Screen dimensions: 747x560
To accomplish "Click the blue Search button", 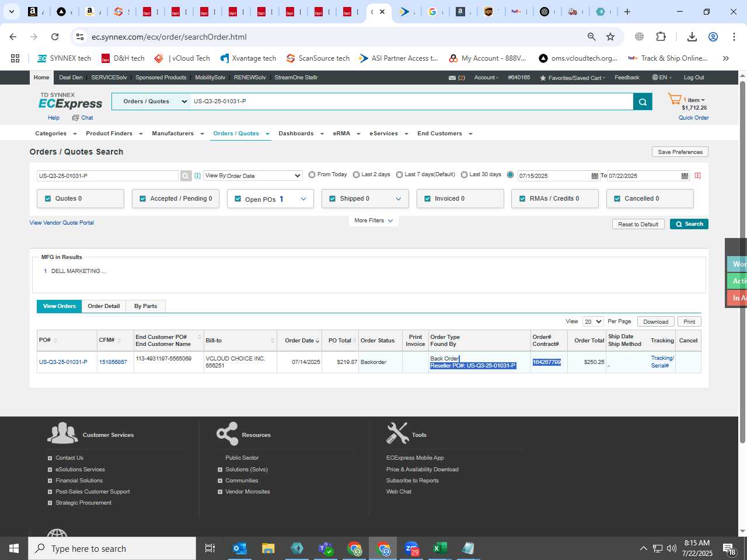I will coord(689,224).
